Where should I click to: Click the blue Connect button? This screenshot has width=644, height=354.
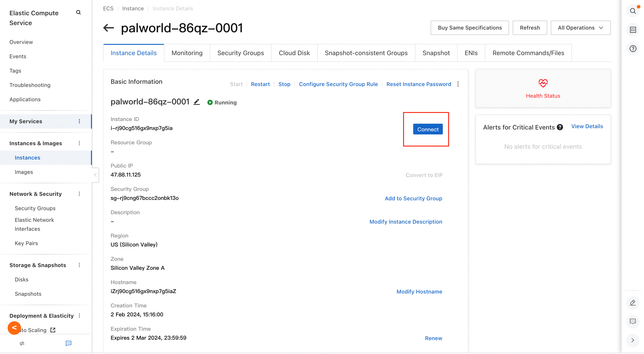pos(428,129)
